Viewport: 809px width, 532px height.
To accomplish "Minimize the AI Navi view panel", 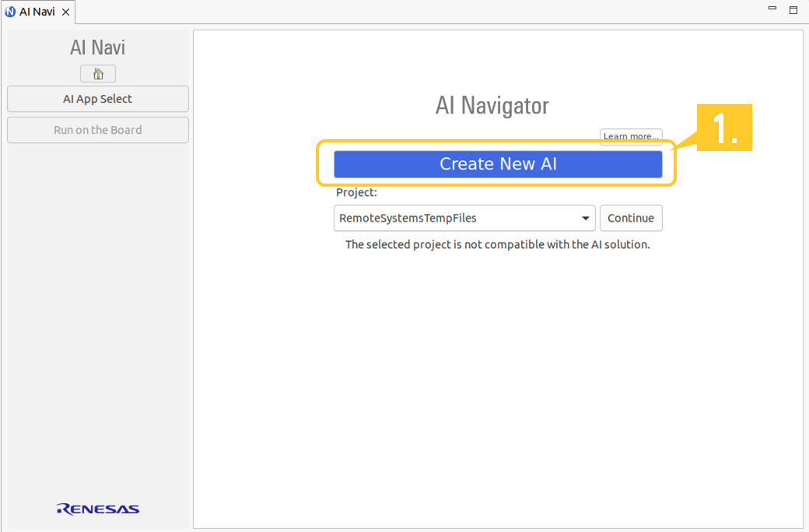I will tap(772, 9).
